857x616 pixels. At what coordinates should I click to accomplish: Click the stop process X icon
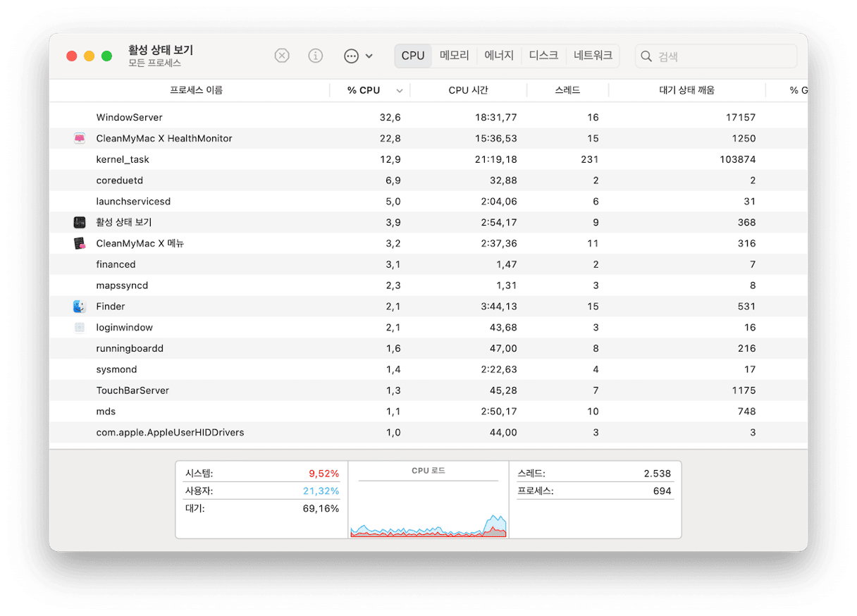point(282,56)
